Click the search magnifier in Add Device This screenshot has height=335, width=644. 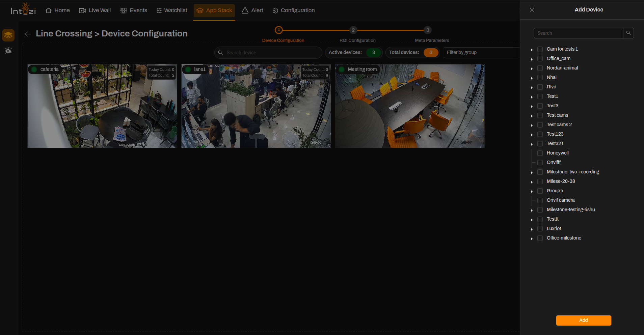click(628, 33)
